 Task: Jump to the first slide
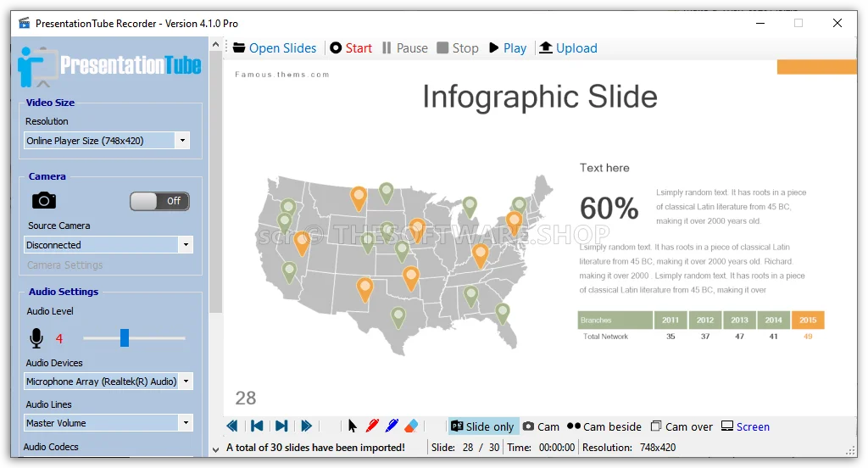pyautogui.click(x=257, y=426)
